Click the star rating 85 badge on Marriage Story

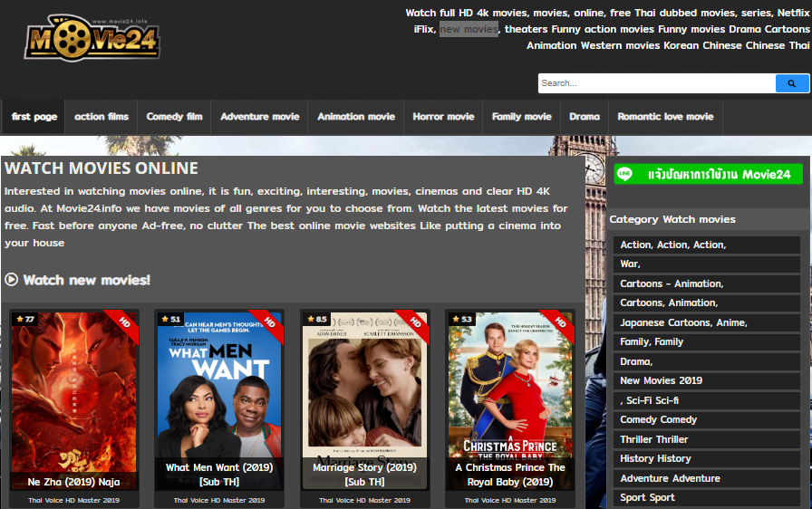pos(316,319)
